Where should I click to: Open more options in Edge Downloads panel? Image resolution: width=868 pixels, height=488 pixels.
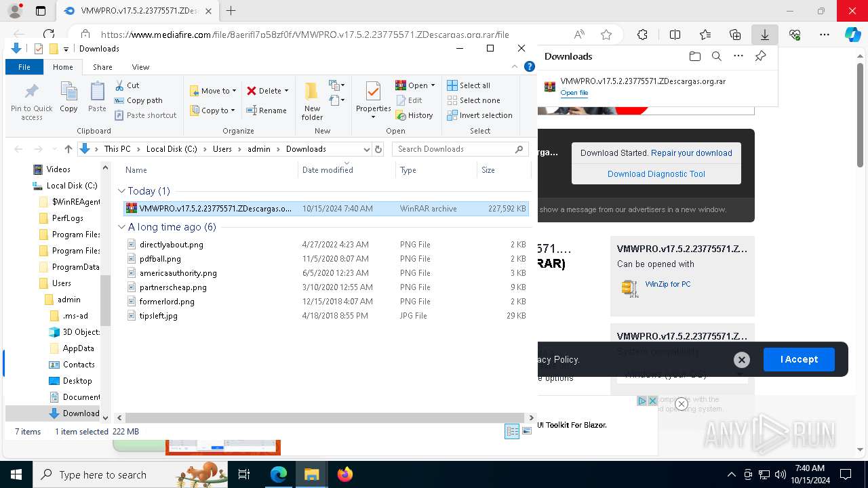(738, 56)
